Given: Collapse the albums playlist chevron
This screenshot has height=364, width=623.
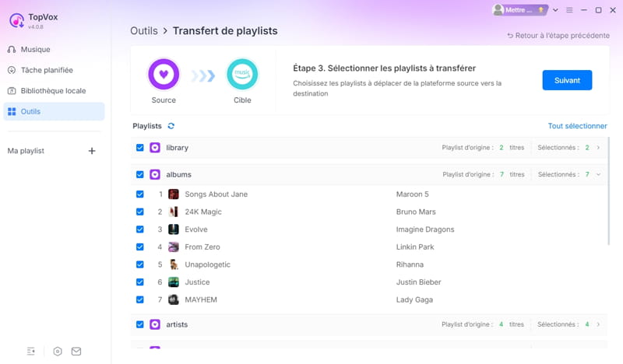Looking at the screenshot, I should [x=598, y=175].
